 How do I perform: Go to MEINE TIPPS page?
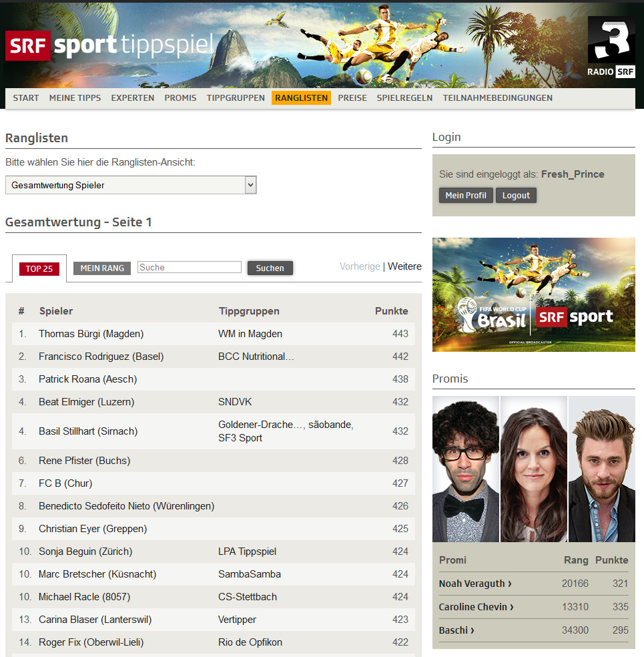pos(75,98)
